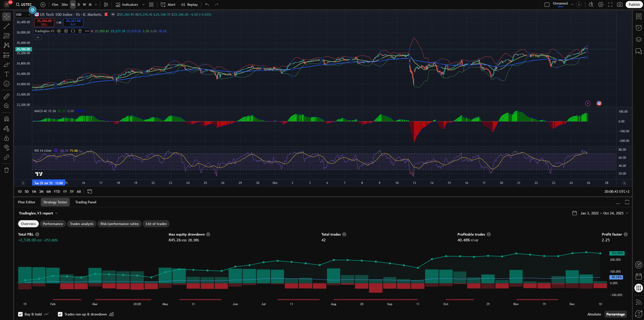This screenshot has width=644, height=320.
Task: Open the USD currency dropdown
Action: point(23,15)
